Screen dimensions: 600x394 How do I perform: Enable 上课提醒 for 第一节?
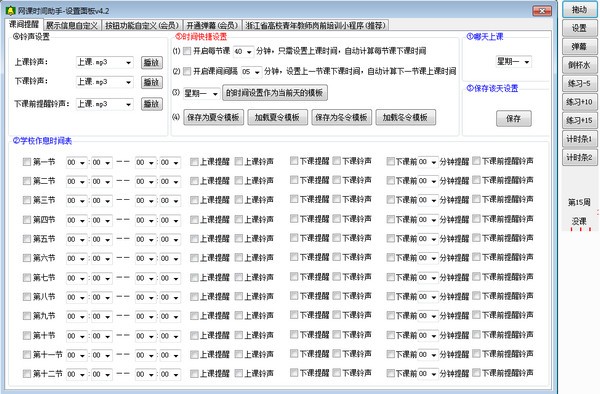click(x=194, y=162)
